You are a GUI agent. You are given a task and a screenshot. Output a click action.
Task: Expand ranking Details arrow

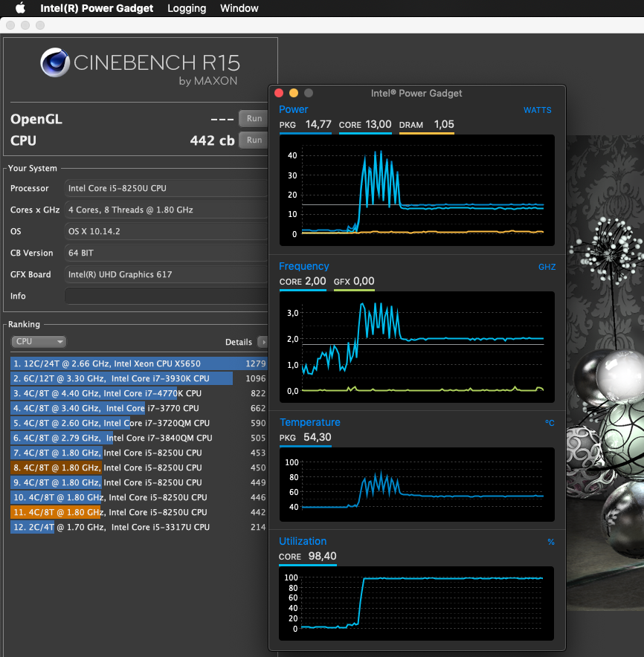tap(263, 342)
